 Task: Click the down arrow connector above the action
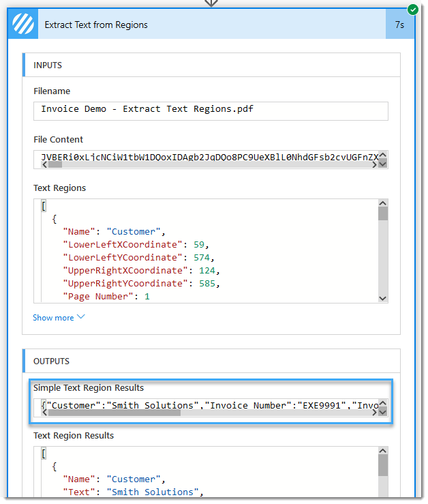click(x=213, y=3)
